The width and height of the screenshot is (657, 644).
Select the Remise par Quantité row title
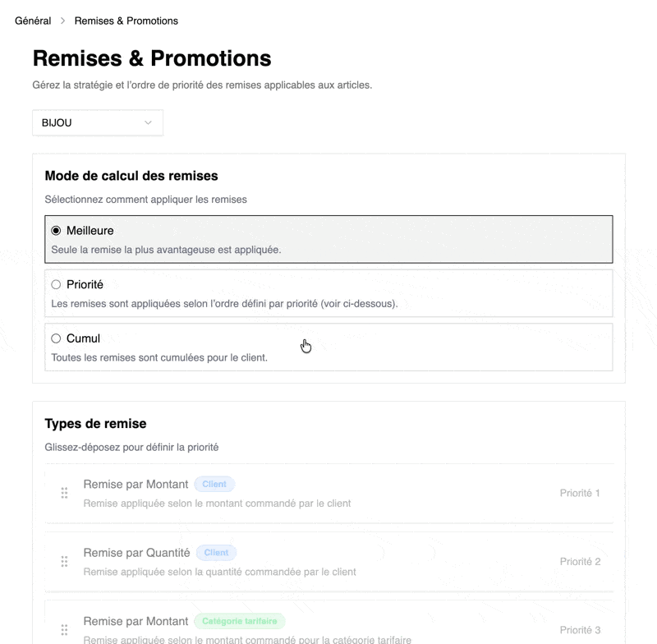tap(136, 553)
